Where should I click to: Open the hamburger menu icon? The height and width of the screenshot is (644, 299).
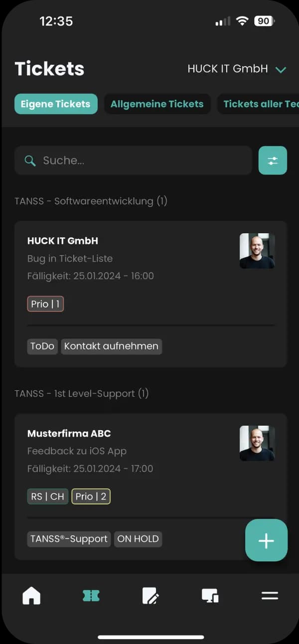(x=270, y=596)
